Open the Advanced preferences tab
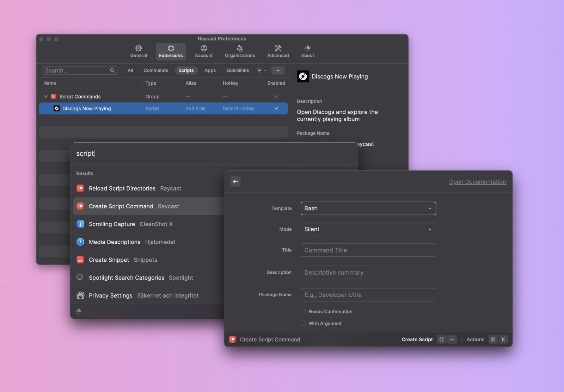The width and height of the screenshot is (564, 392). point(278,51)
